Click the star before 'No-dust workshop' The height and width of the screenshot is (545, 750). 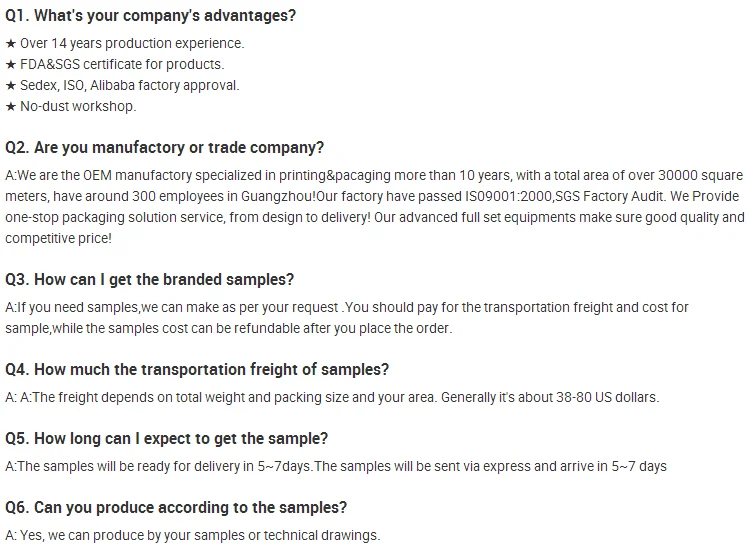11,107
